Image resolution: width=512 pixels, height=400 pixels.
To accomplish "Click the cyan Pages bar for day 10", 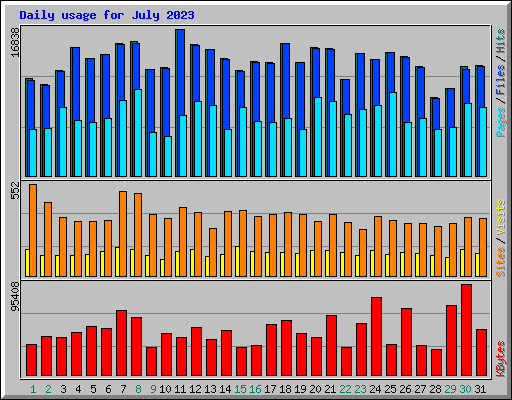I will [x=168, y=156].
